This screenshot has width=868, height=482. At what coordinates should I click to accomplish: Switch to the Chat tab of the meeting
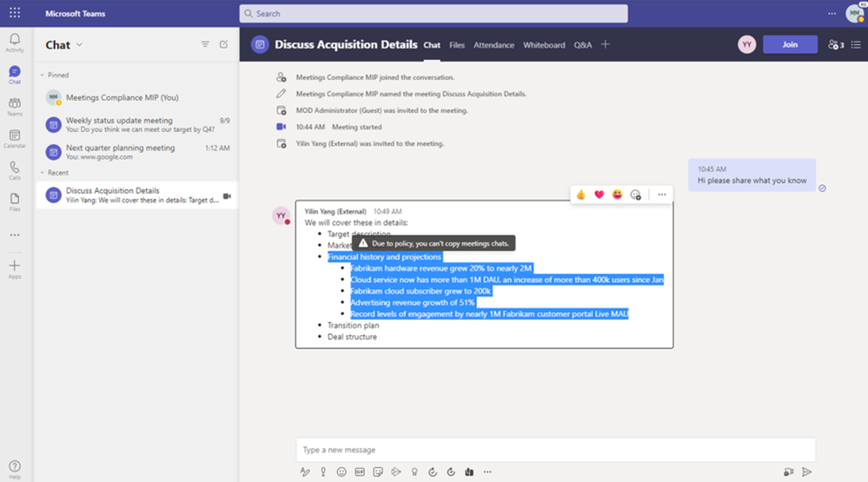[x=432, y=45]
